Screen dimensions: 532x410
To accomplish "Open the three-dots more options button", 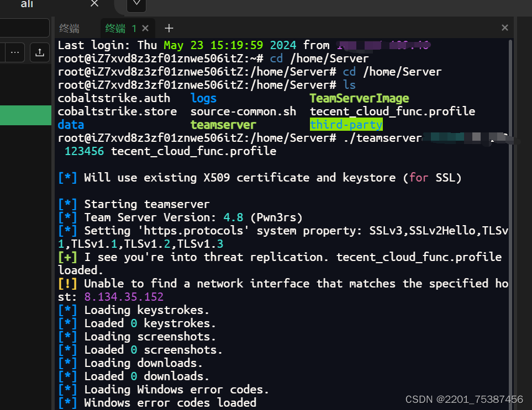I will pos(15,52).
